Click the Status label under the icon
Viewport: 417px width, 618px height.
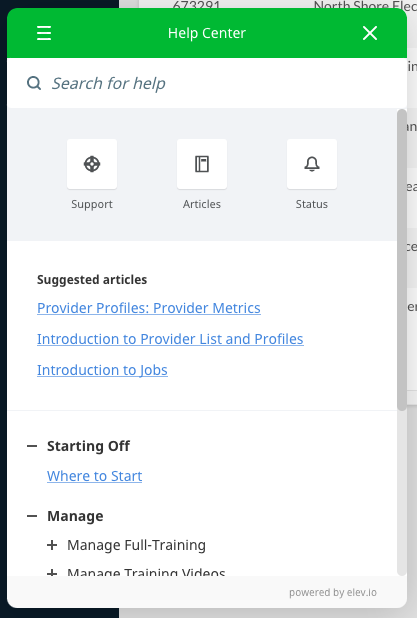pos(312,204)
